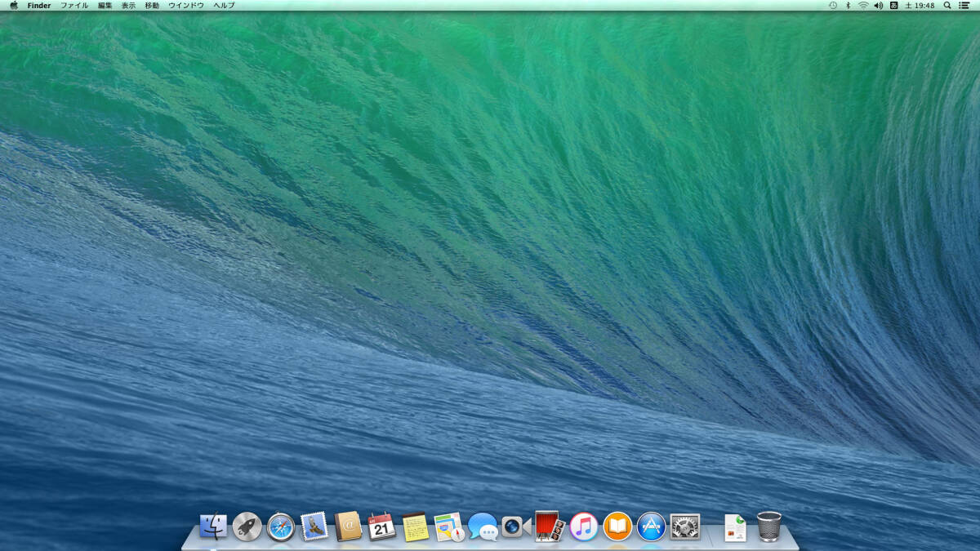Open Spotlight search magnifier
Viewport: 980px width, 551px height.
coord(947,5)
